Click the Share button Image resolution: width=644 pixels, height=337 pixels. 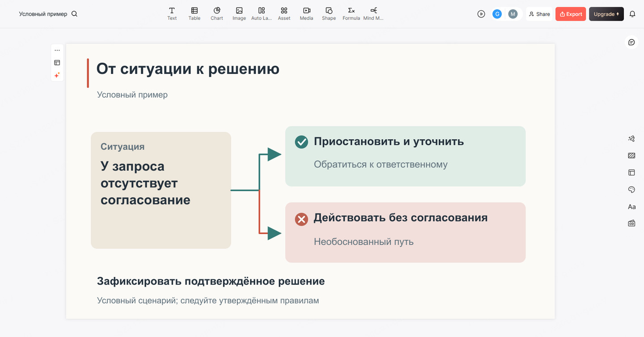pyautogui.click(x=539, y=14)
